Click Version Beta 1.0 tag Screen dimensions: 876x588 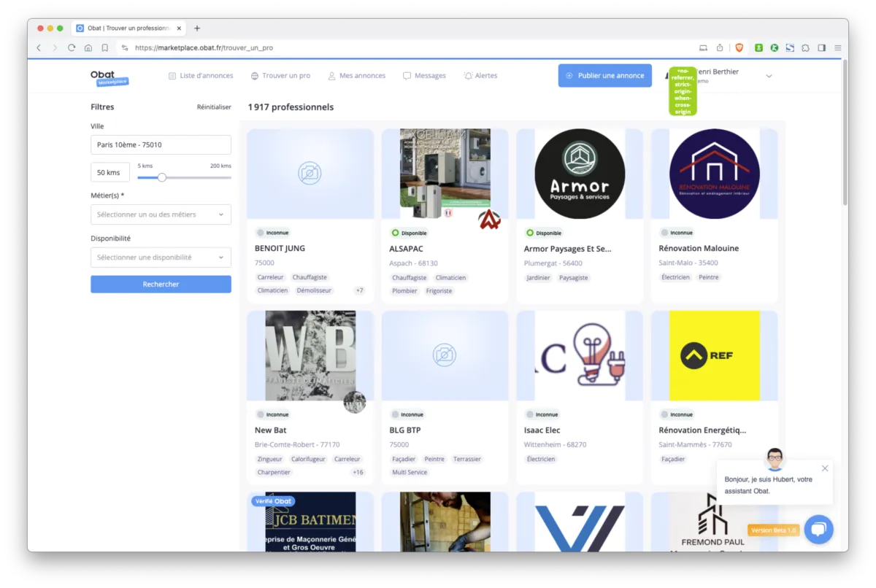tap(774, 530)
